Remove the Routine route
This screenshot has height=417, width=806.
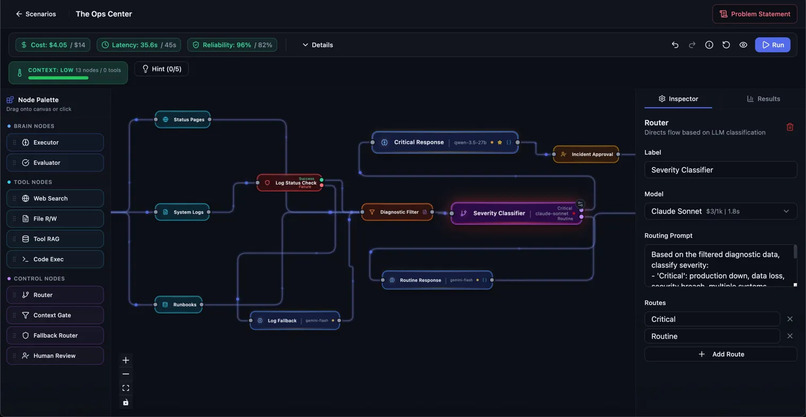pos(790,336)
